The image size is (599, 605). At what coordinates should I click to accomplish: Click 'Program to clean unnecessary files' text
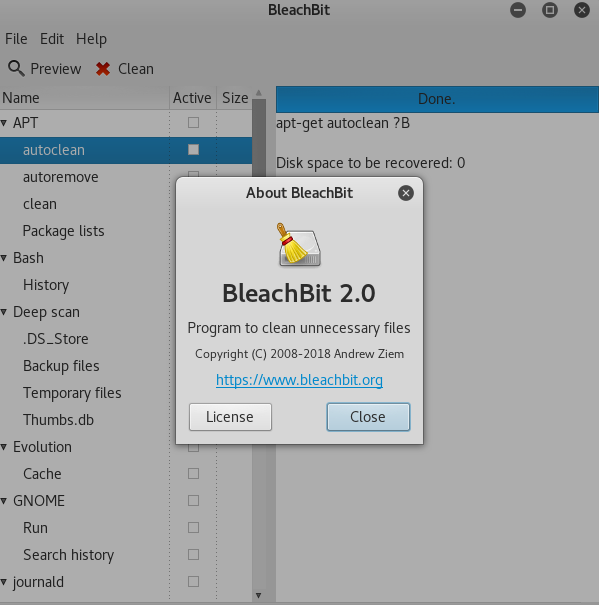click(299, 328)
